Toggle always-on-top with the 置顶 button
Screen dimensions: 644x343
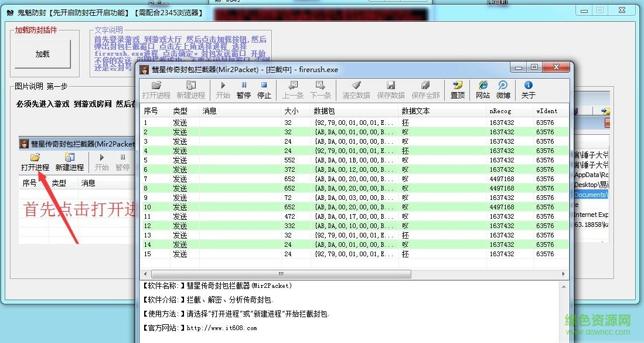click(x=456, y=89)
